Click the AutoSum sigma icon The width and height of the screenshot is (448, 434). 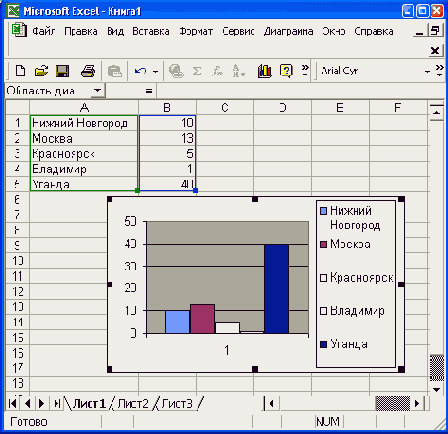click(x=197, y=71)
